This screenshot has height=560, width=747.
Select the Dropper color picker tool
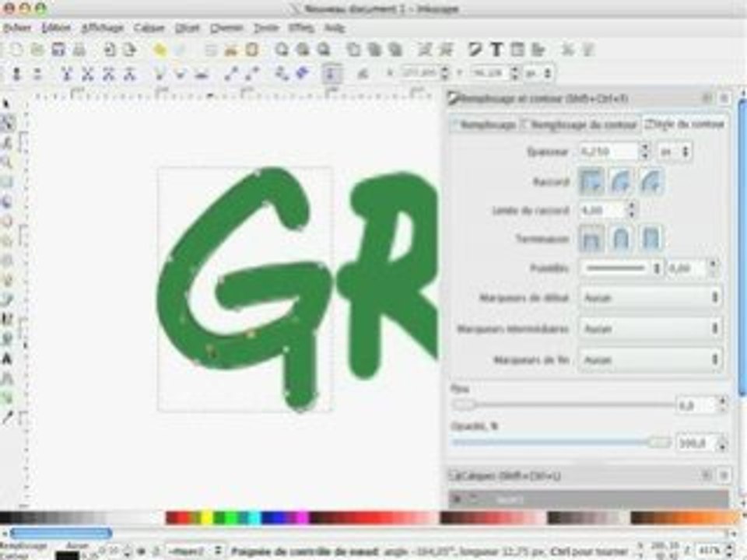click(7, 418)
